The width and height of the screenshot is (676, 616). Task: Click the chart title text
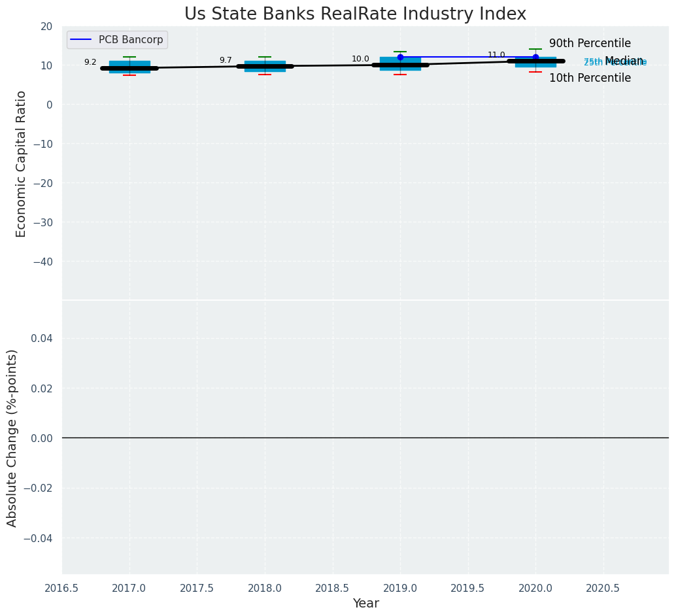click(355, 14)
